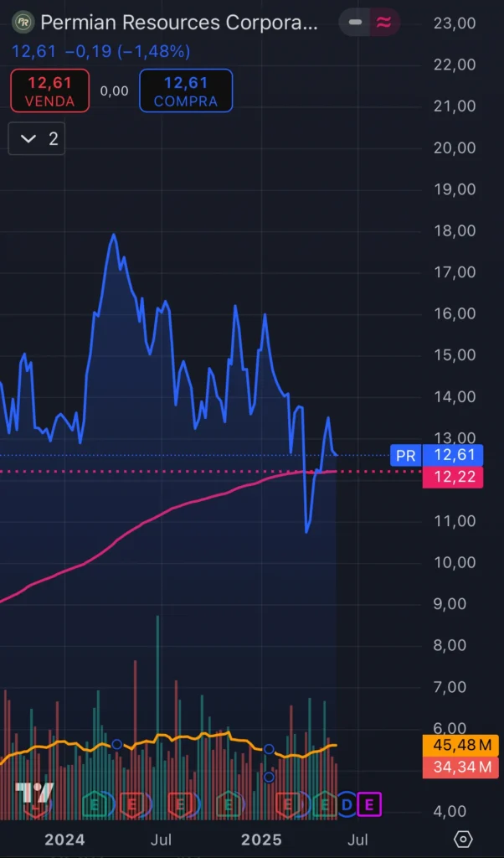Screen dimensions: 504x858
Task: Click the 2025 date label on time axis
Action: 261,840
